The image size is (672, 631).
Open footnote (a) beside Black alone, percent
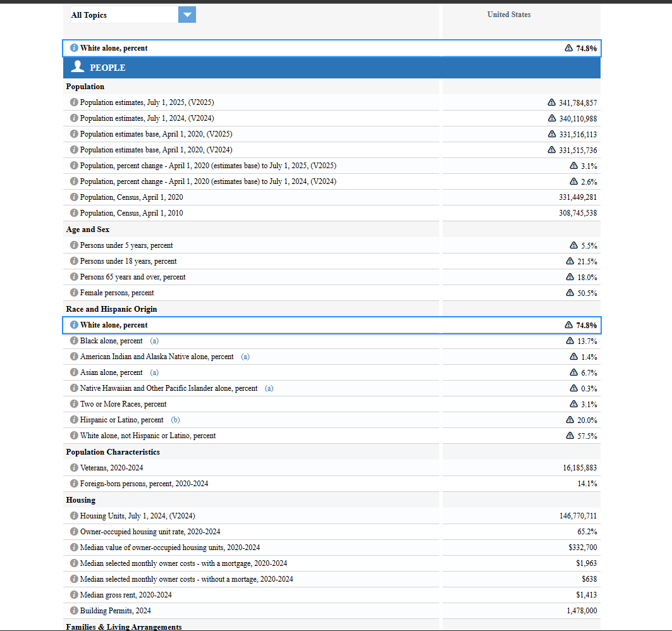(154, 341)
